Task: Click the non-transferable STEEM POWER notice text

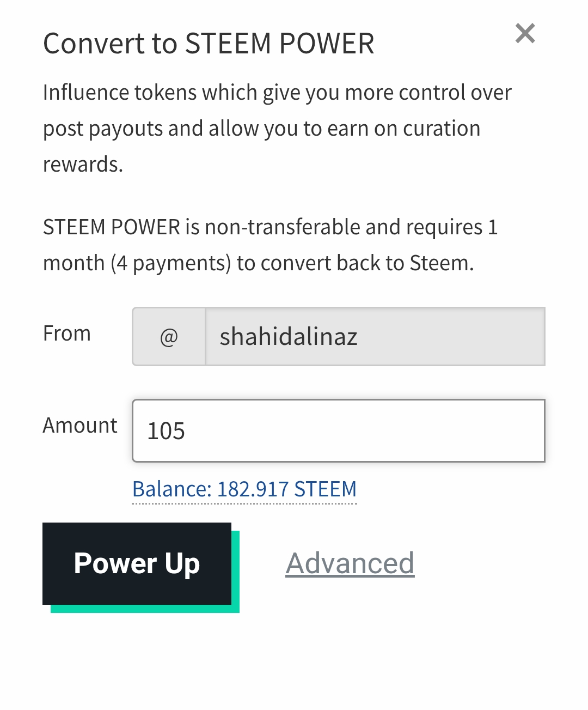Action: pos(271,245)
